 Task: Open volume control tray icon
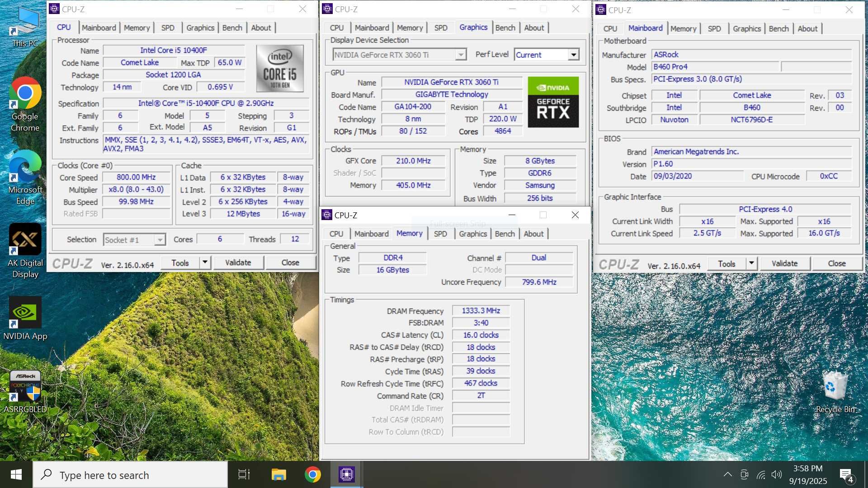point(777,474)
